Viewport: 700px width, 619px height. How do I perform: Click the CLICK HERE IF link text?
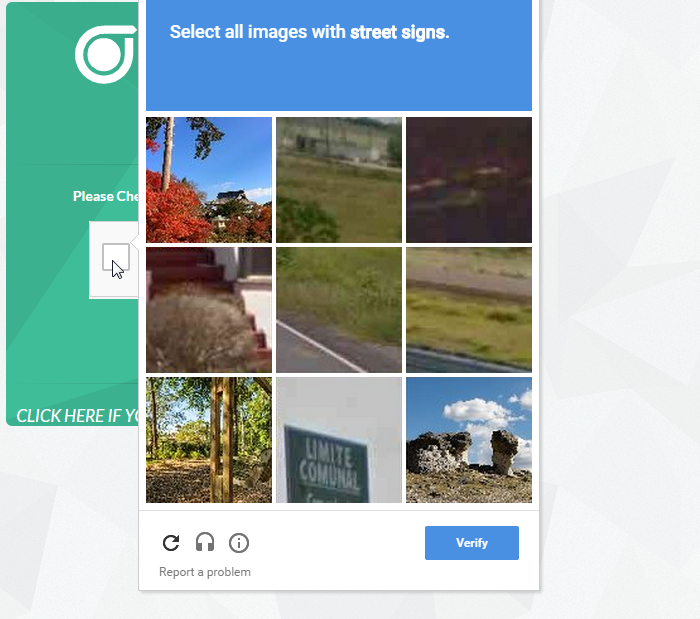pyautogui.click(x=77, y=415)
